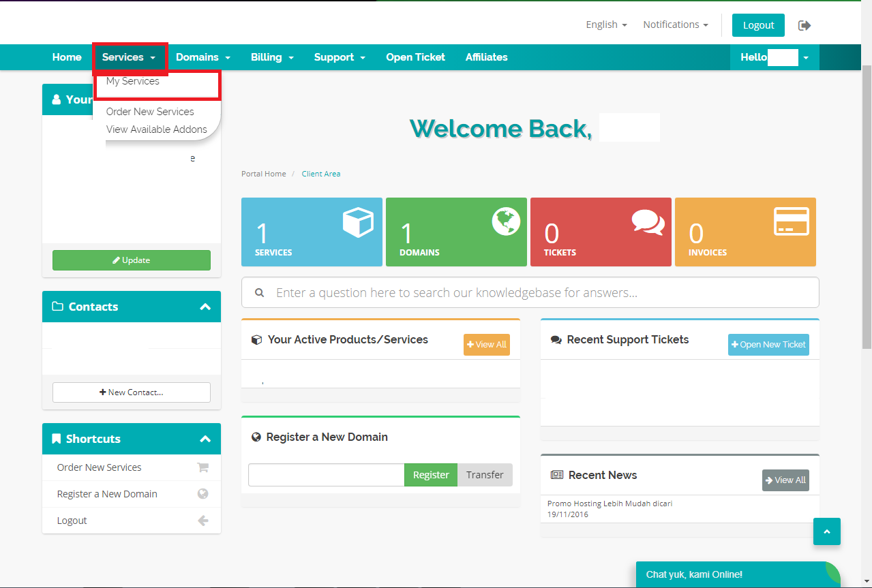
Task: Click the sign-out arrow icon beside Logout
Action: pos(805,25)
